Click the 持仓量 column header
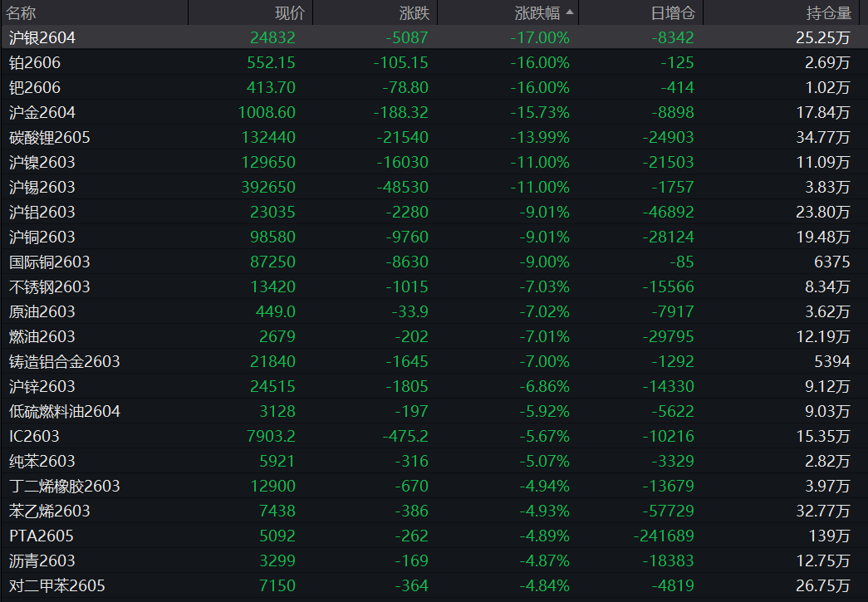868x602 pixels. point(829,12)
